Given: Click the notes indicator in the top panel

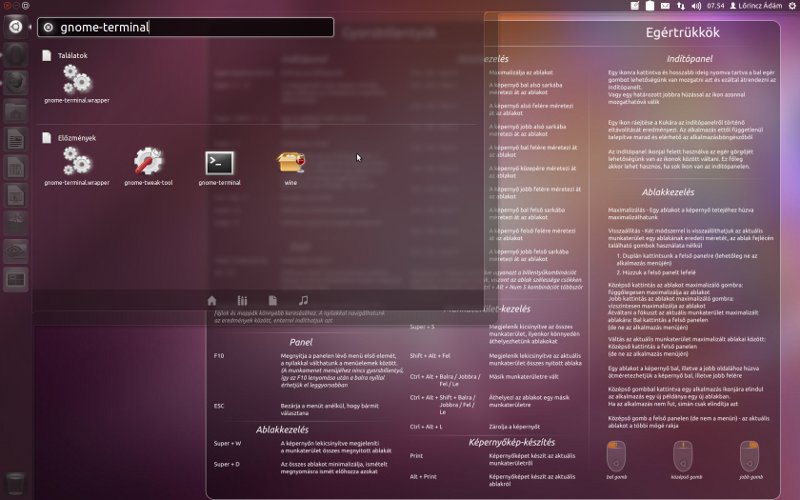Looking at the screenshot, I should click(x=634, y=6).
